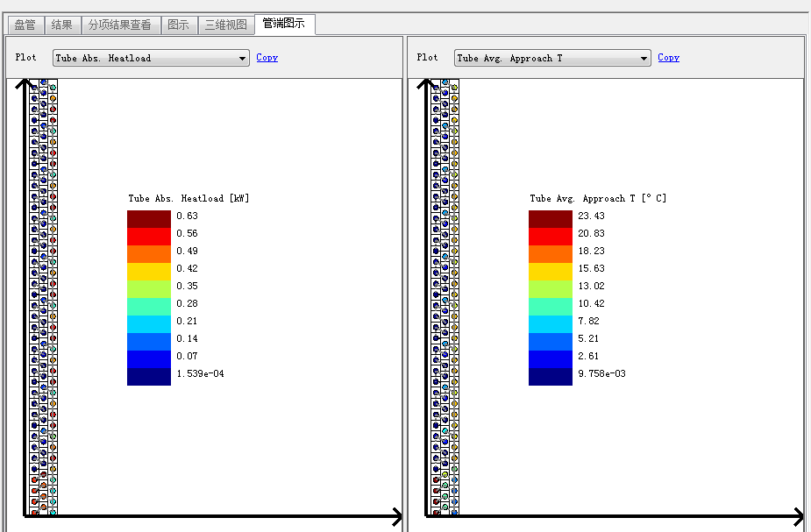Image resolution: width=811 pixels, height=532 pixels.
Task: Click the 1.539e-04 legend value
Action: tap(200, 373)
